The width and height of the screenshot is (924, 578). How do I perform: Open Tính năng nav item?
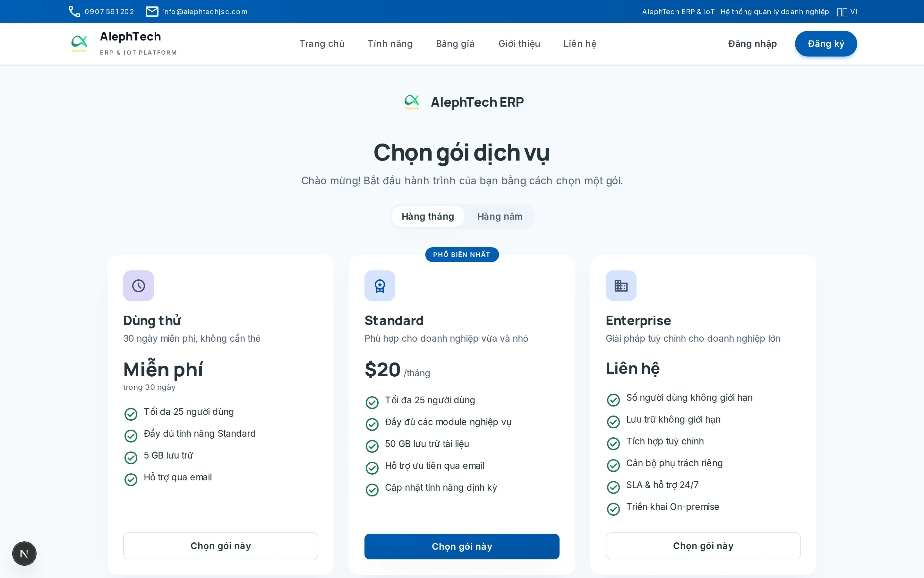point(390,44)
